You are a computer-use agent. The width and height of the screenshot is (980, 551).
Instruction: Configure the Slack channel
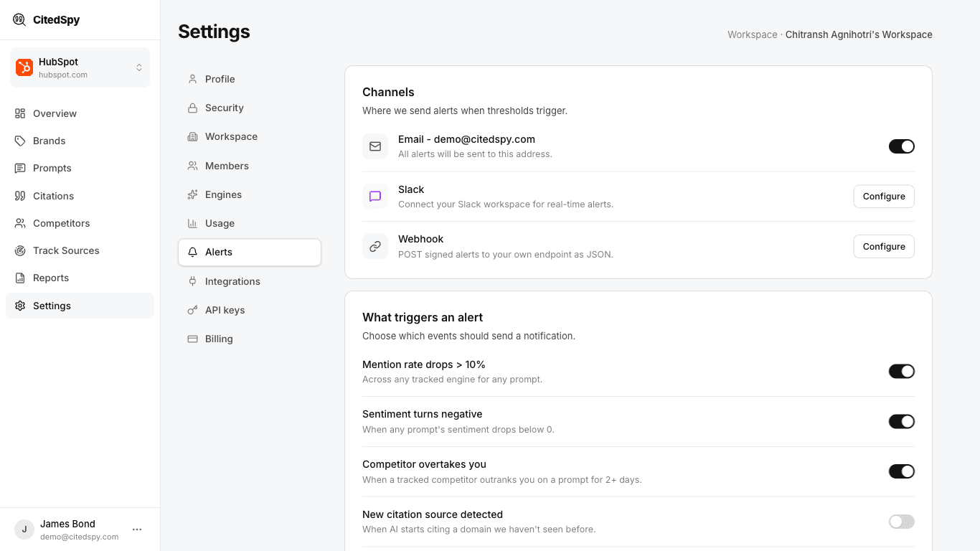point(884,197)
